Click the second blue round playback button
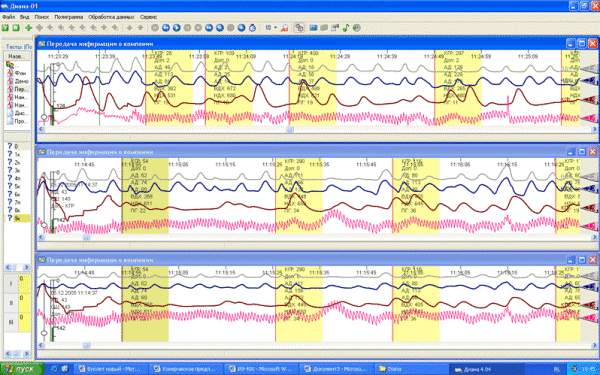This screenshot has height=375, width=600. (176, 28)
